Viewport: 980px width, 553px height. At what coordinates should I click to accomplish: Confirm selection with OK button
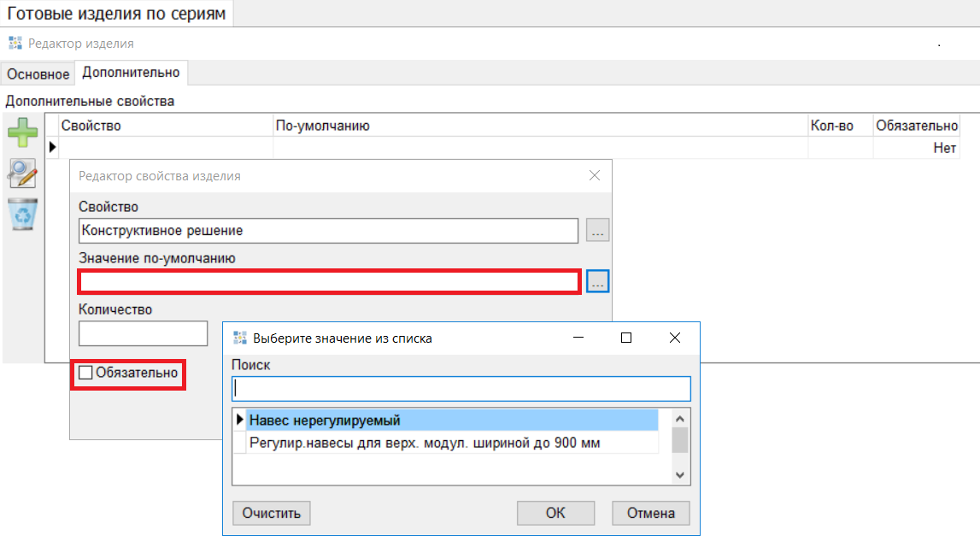[555, 513]
